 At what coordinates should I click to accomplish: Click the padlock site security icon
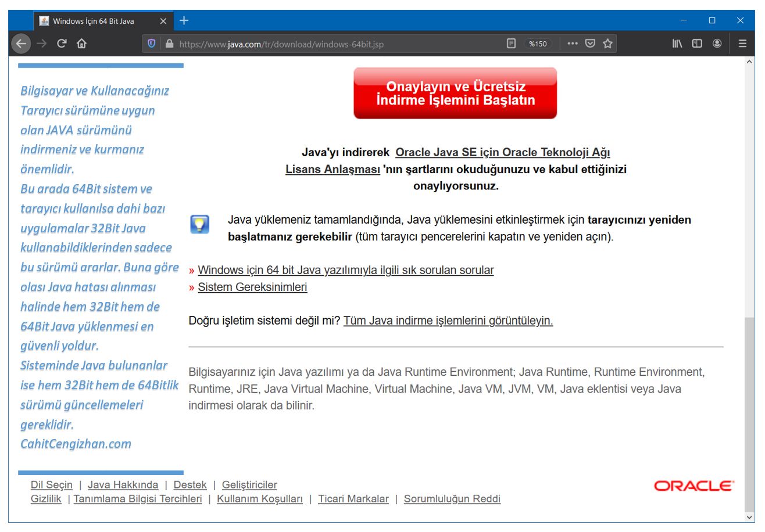(169, 44)
